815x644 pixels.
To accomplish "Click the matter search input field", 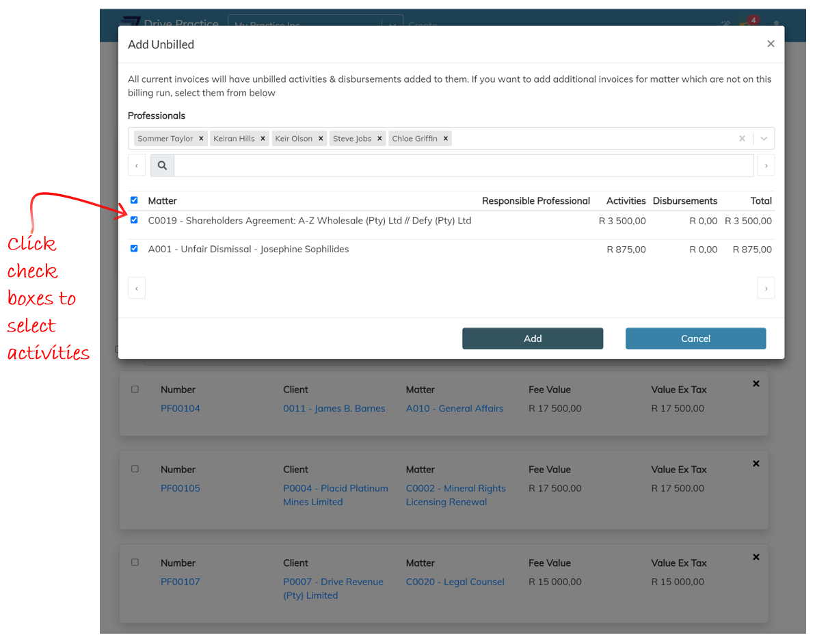I will click(464, 165).
